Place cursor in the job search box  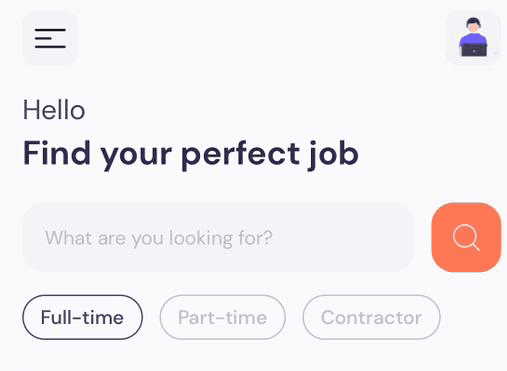click(218, 237)
